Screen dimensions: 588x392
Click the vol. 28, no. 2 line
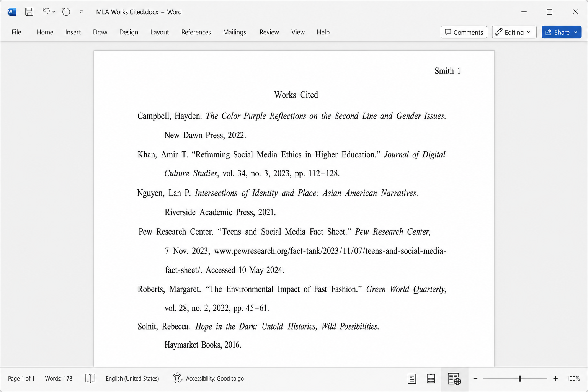(x=217, y=308)
